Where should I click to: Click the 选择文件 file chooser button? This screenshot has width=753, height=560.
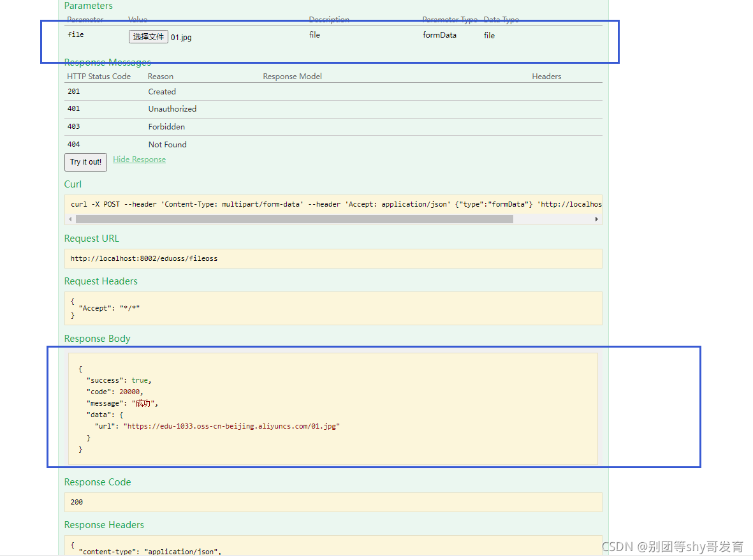point(149,36)
